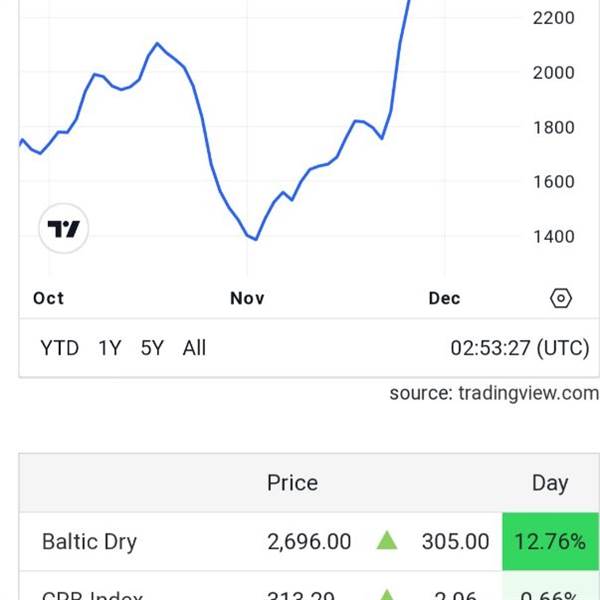Click the Oct label on time axis

[x=48, y=298]
